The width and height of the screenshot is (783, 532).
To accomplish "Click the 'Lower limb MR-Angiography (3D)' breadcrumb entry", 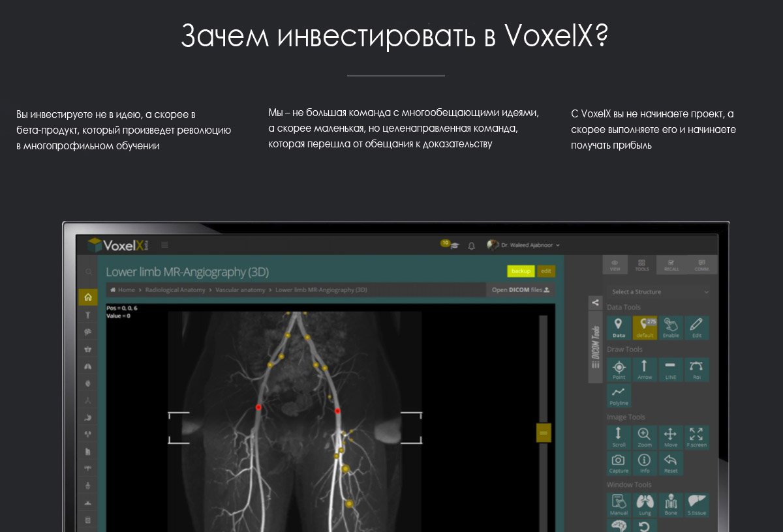I will pyautogui.click(x=321, y=289).
